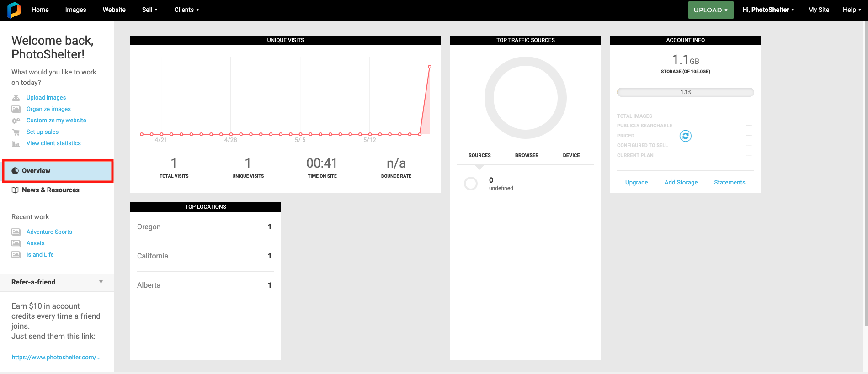The image size is (868, 374).
Task: Click the Upload images link
Action: (x=46, y=98)
